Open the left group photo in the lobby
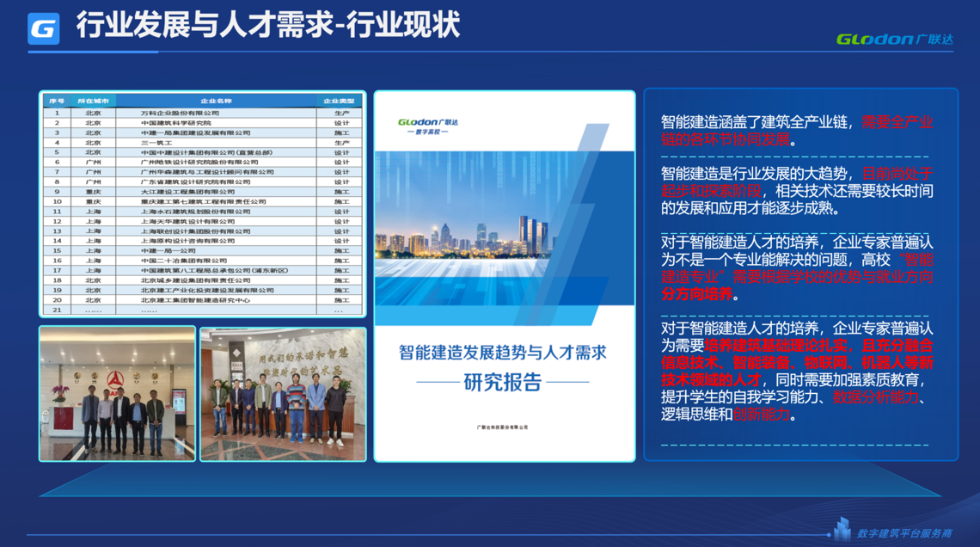The width and height of the screenshot is (980, 547). coord(117,393)
